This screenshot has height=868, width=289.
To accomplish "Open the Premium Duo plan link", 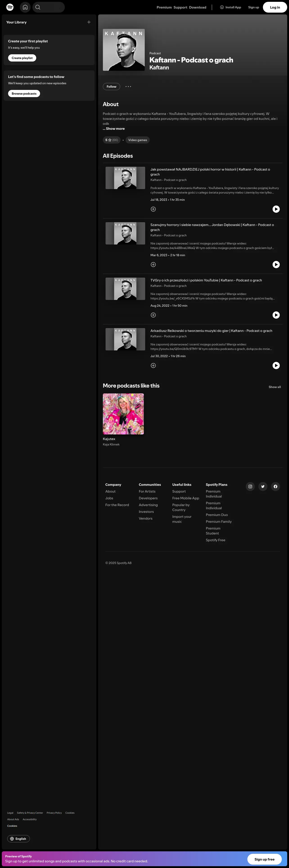I will click(217, 515).
